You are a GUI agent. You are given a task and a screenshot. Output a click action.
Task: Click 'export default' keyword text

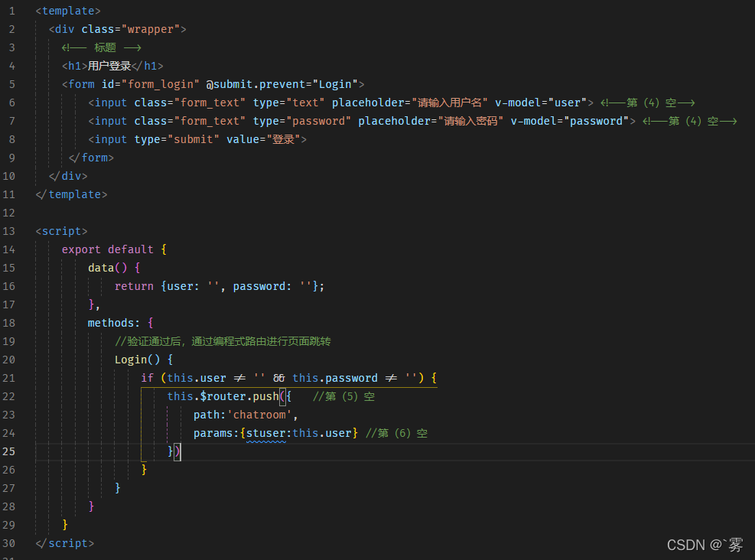[107, 249]
